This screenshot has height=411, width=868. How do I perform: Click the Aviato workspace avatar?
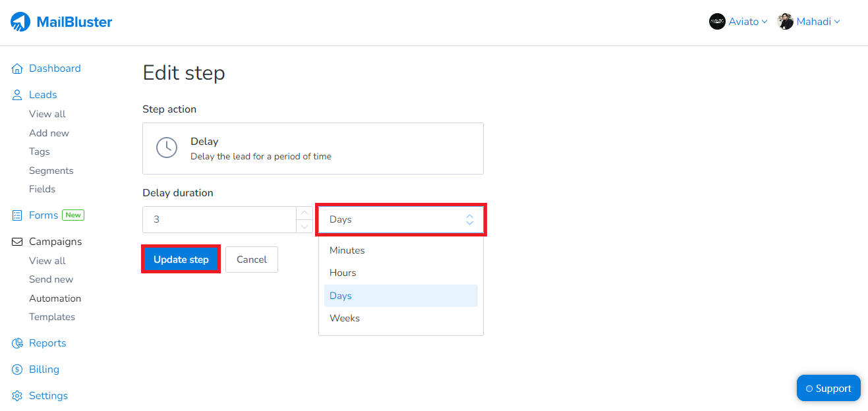(717, 21)
